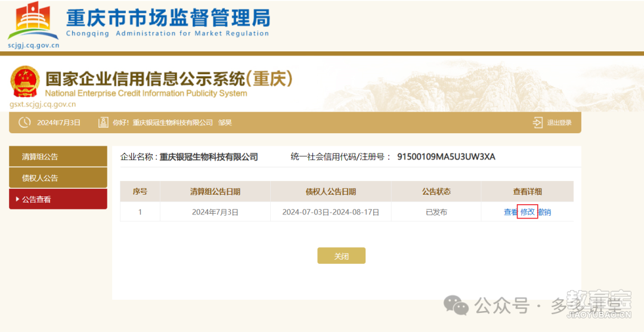Open the 清算组公告 menu item
Screen dimensions: 644x332
[x=58, y=156]
